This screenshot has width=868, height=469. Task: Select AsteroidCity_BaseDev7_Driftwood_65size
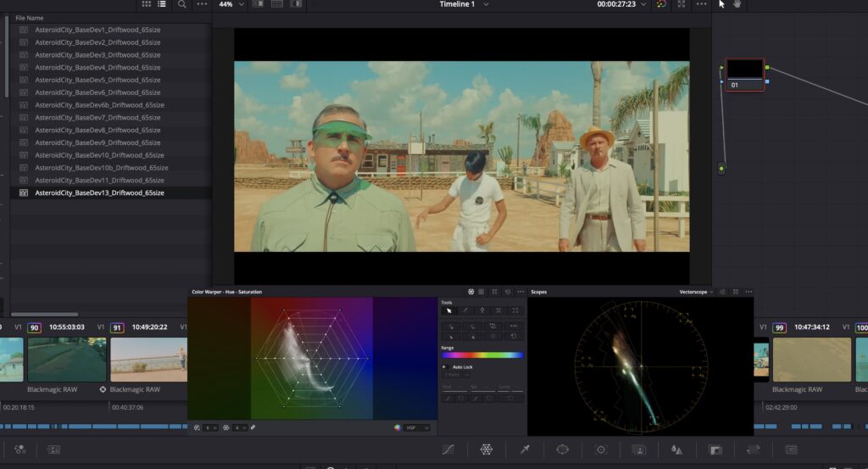click(x=97, y=117)
